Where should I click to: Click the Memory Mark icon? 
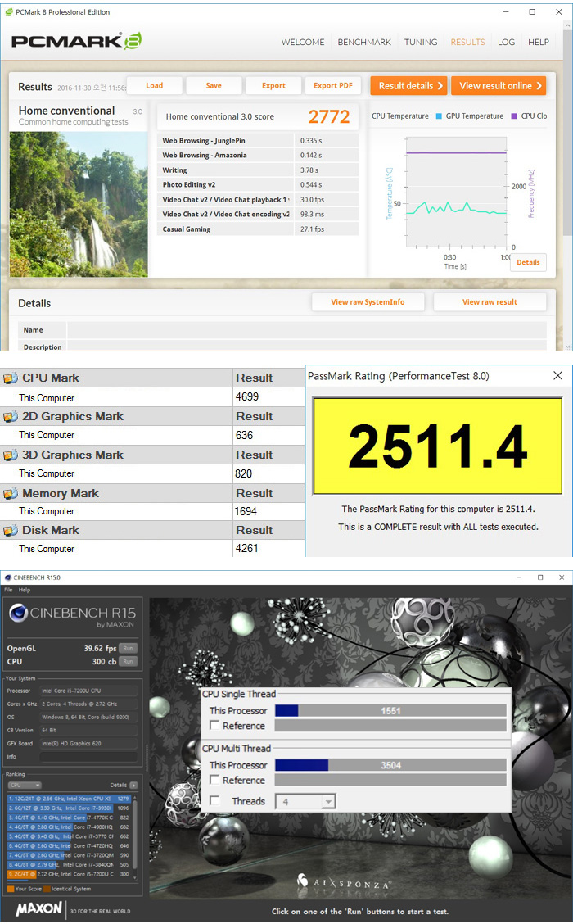11,493
